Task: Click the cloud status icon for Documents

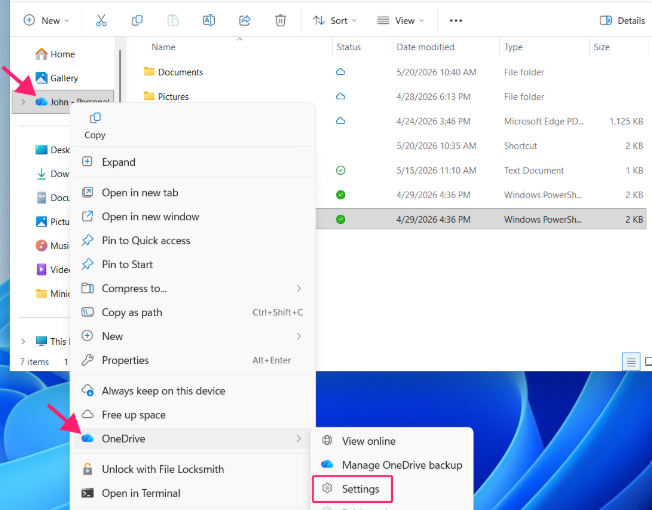Action: 341,72
